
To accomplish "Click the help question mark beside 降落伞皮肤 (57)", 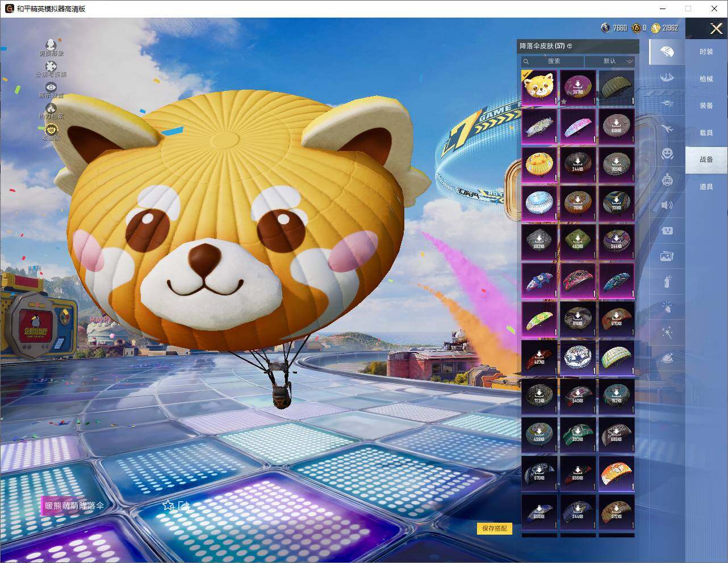I will point(570,46).
